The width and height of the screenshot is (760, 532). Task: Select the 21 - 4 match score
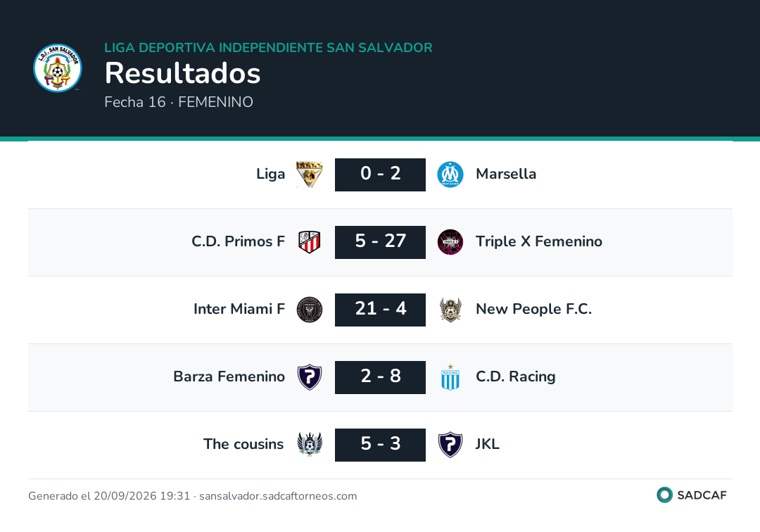[x=380, y=310]
